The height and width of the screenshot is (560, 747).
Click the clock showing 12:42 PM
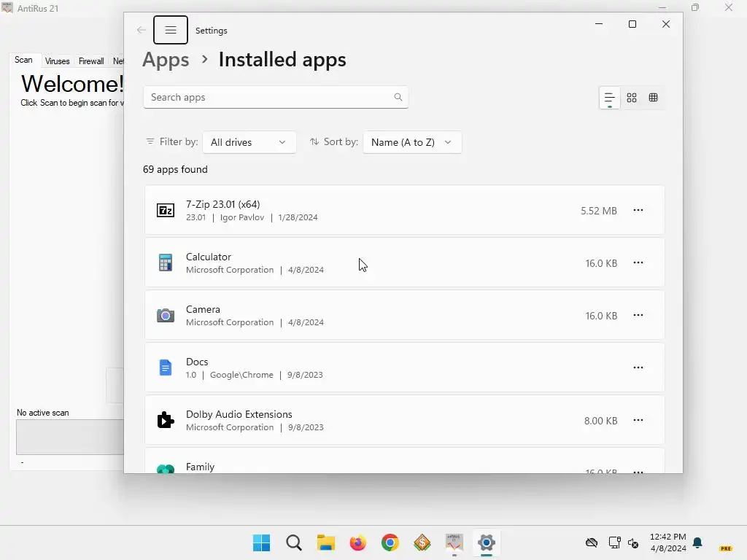pos(668,537)
